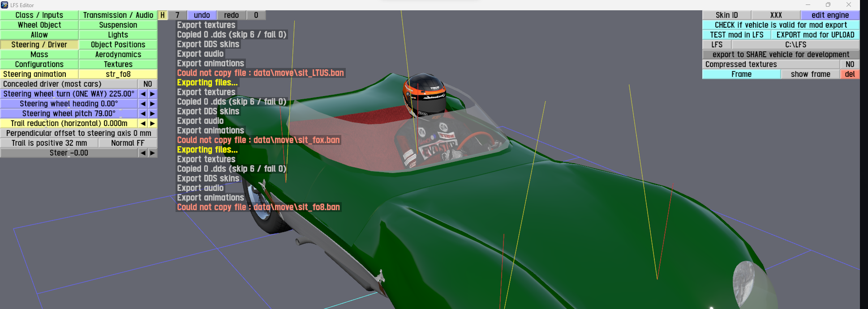Click the 7 undo count button
The width and height of the screenshot is (868, 309).
tap(177, 15)
